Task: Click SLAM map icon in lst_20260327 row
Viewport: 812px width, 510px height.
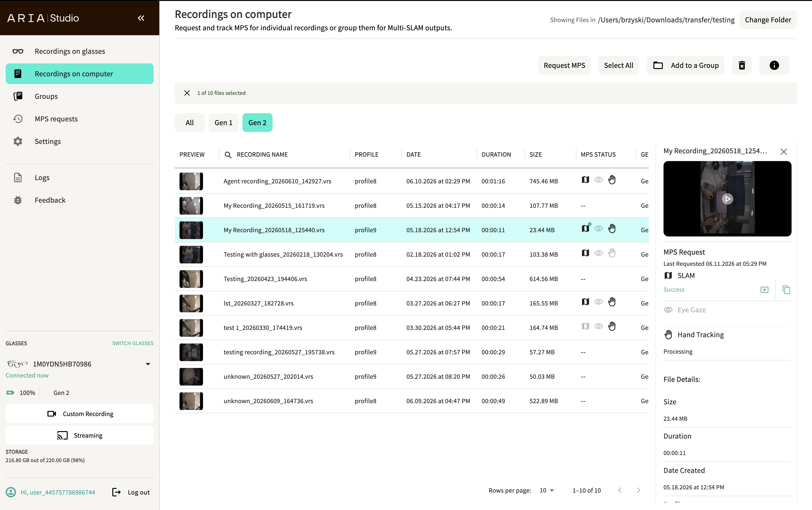Action: 586,302
